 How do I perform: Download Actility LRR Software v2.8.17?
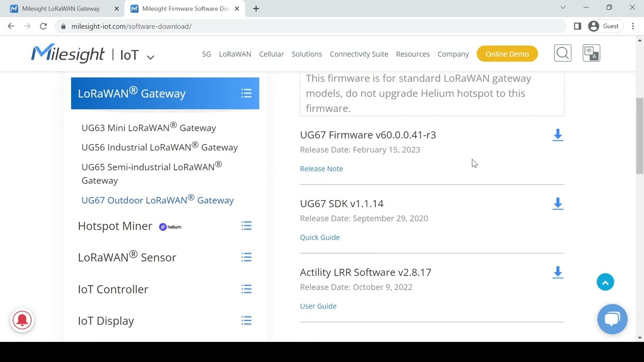[x=557, y=273]
